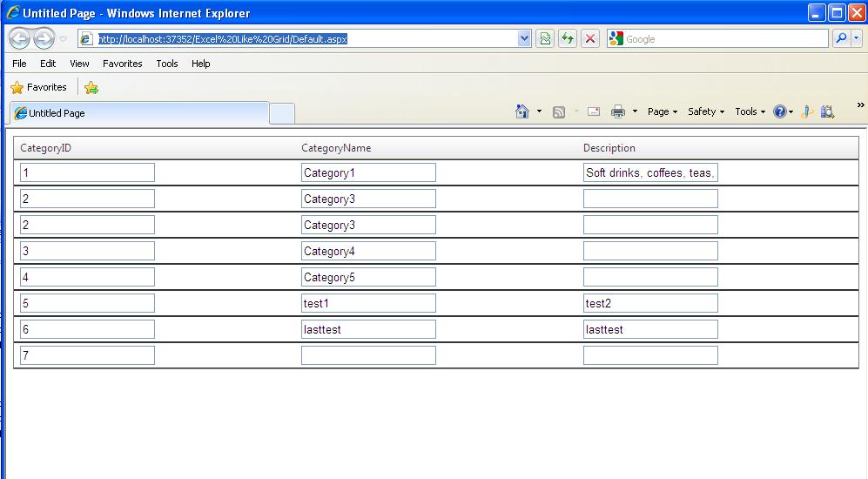Click the RSS Feeds icon
This screenshot has width=868, height=479.
(x=559, y=111)
